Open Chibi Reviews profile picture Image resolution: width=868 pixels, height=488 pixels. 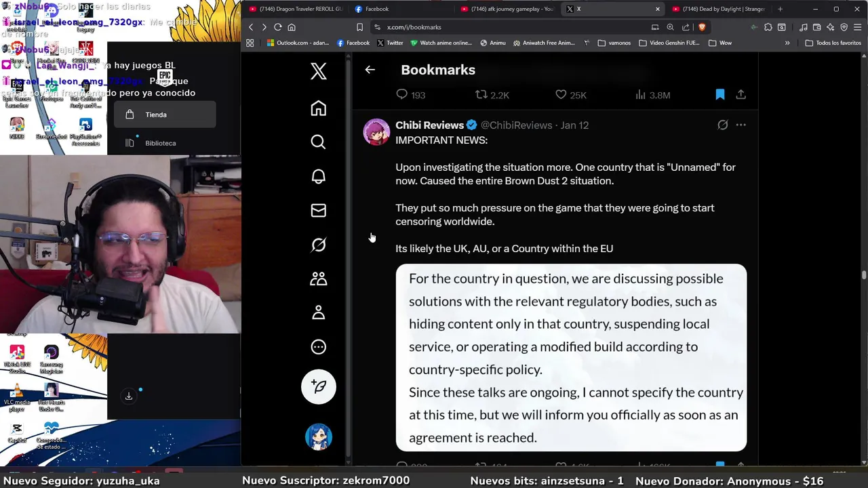tap(376, 131)
